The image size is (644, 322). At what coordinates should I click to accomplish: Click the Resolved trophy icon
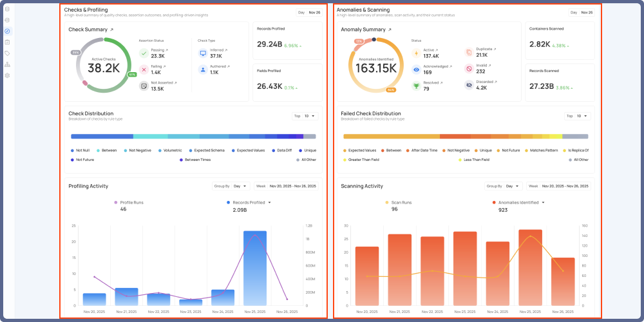[416, 86]
